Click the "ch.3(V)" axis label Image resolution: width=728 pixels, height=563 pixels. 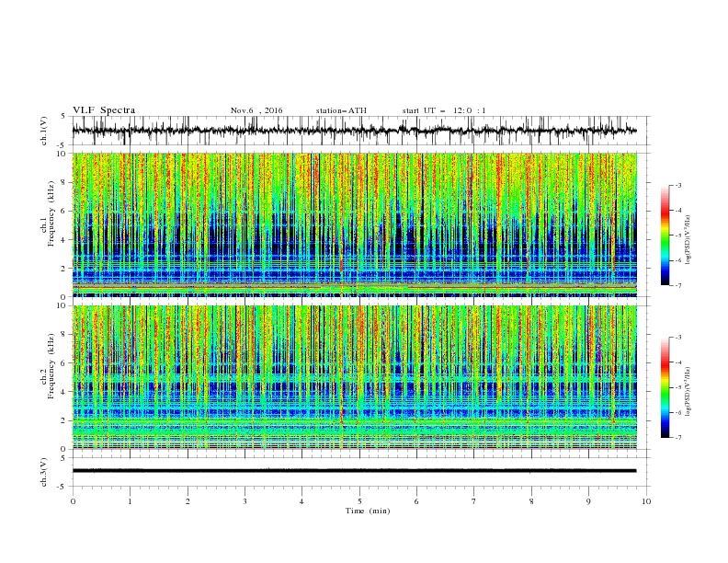(x=44, y=472)
